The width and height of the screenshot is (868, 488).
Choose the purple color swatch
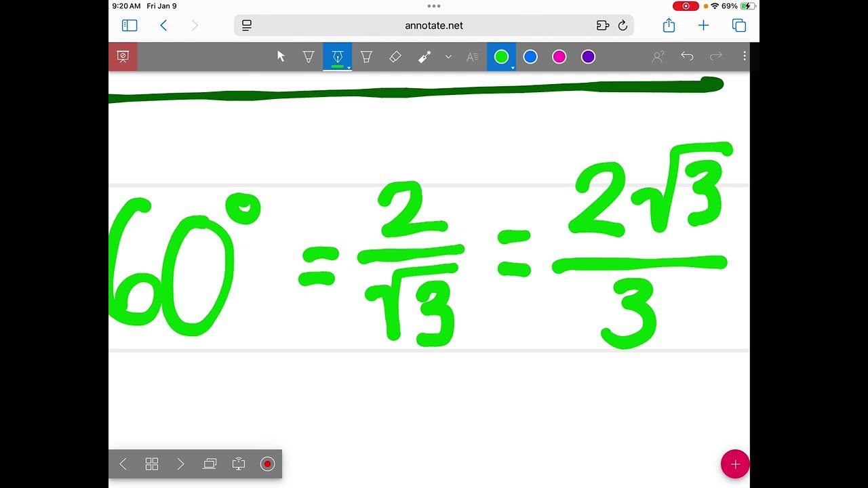588,57
